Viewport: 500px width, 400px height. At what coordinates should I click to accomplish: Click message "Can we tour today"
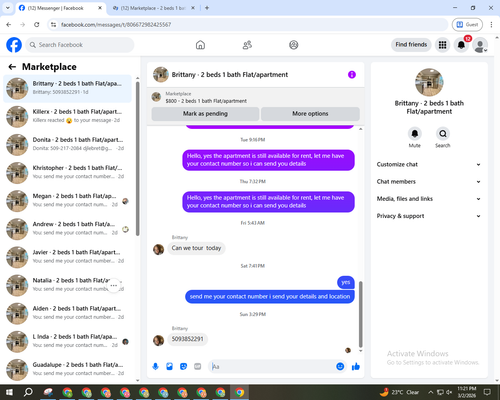196,248
